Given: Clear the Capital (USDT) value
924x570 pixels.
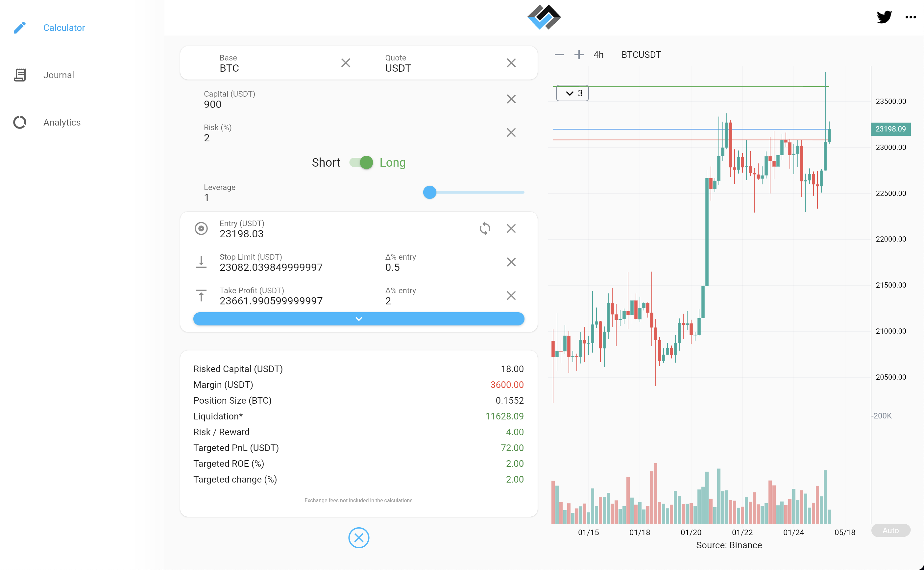Looking at the screenshot, I should [511, 99].
